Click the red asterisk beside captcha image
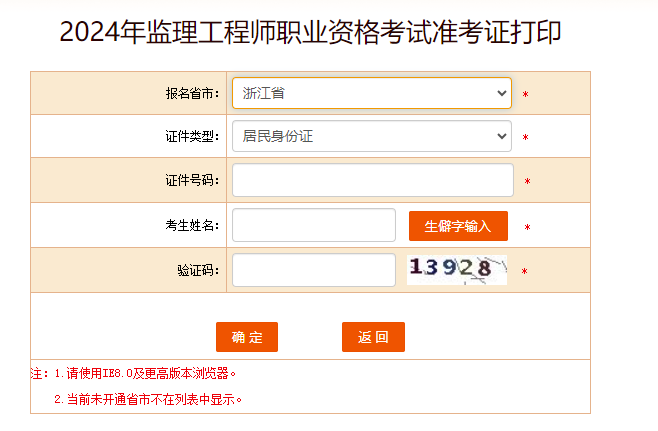This screenshot has width=658, height=431. click(524, 272)
